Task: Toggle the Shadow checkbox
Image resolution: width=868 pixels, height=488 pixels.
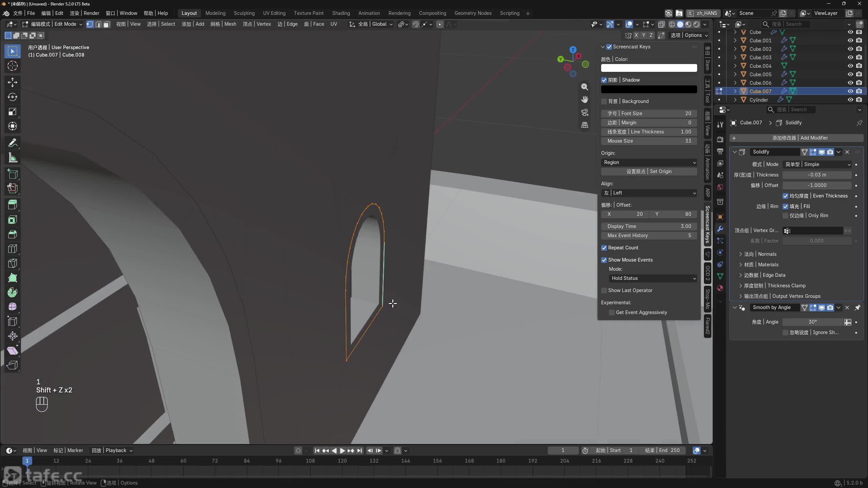Action: pyautogui.click(x=604, y=80)
